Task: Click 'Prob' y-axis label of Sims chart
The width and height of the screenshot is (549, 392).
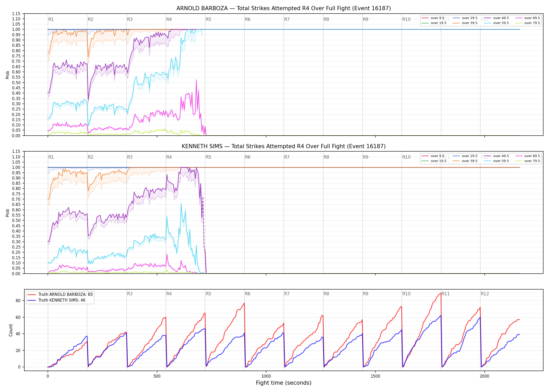Action: point(8,213)
